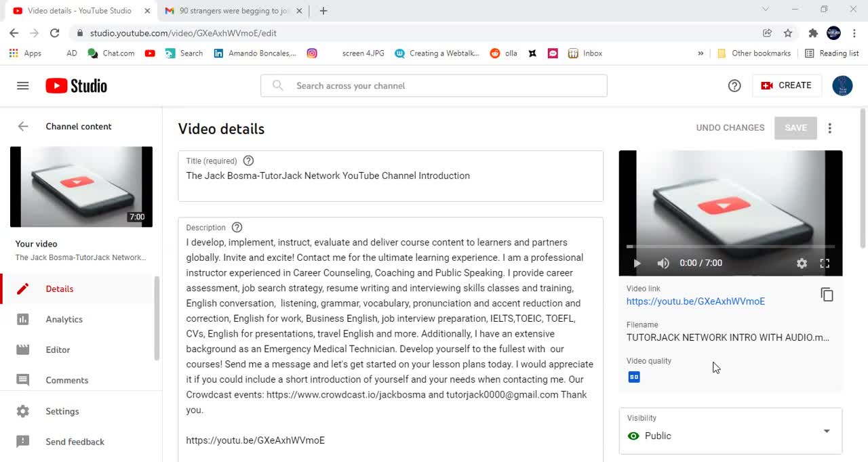
Task: Click help icon next to Title
Action: click(248, 161)
